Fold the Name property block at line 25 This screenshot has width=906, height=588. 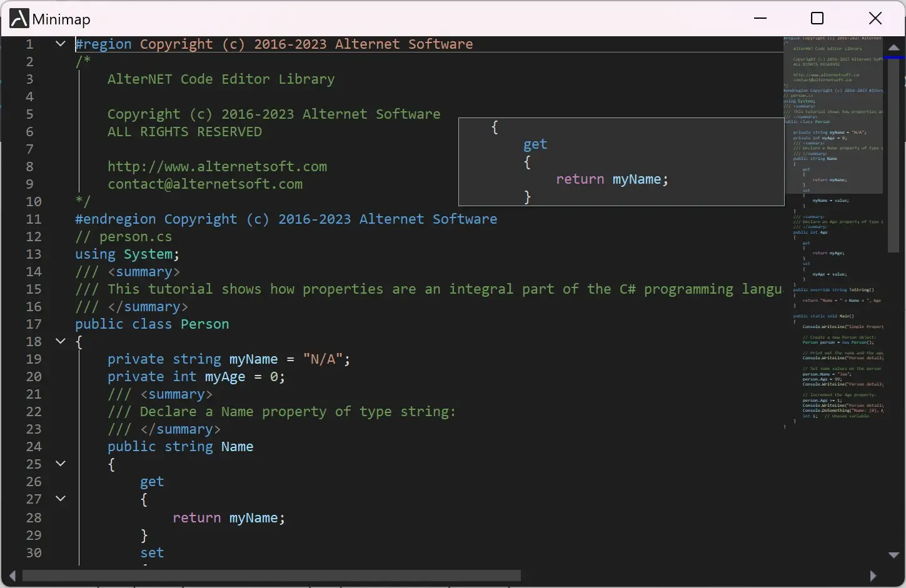pos(61,464)
